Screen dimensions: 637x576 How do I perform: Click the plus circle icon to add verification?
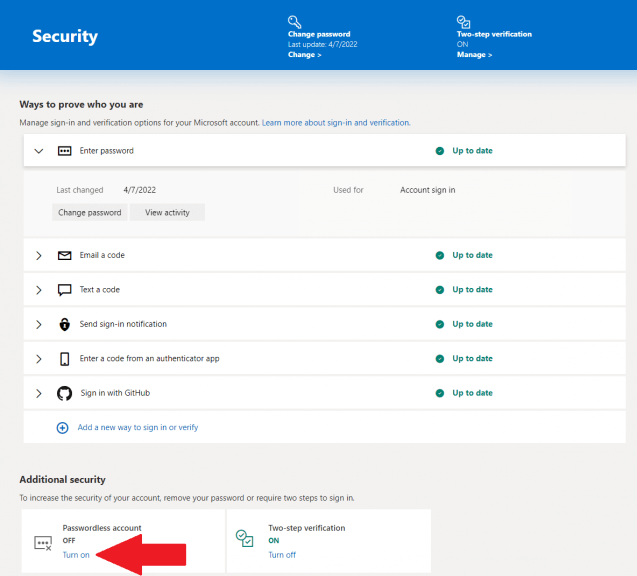62,428
